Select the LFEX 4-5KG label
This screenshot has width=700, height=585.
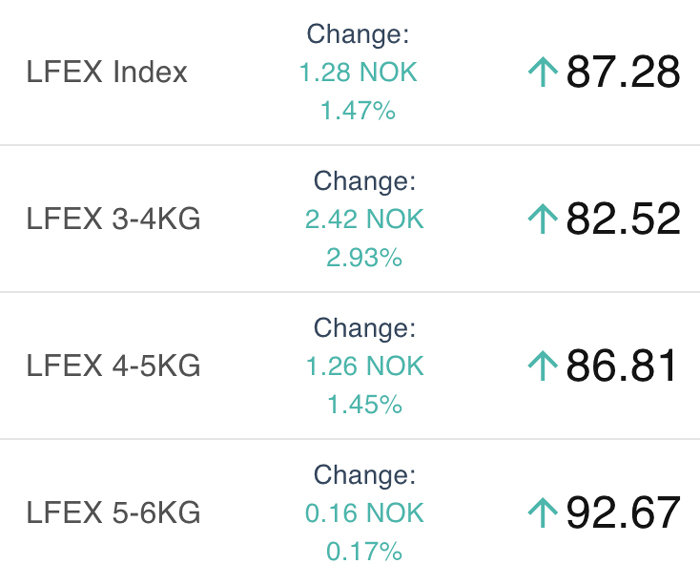tap(113, 366)
